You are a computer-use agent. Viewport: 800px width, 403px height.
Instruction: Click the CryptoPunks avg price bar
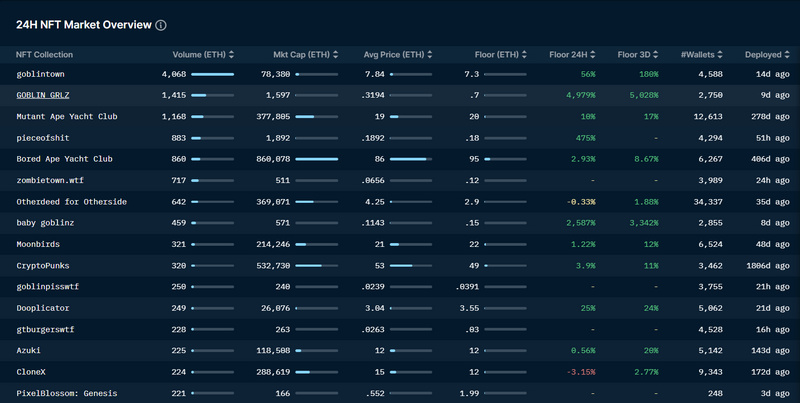point(411,266)
